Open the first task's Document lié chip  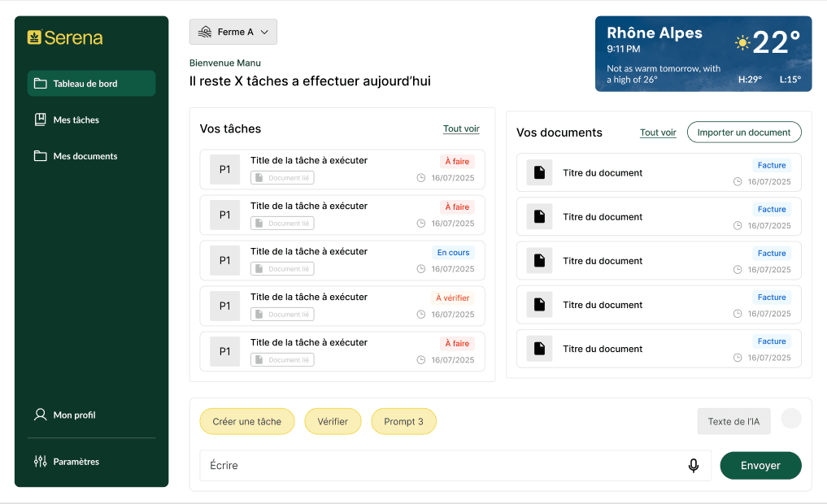coord(282,178)
